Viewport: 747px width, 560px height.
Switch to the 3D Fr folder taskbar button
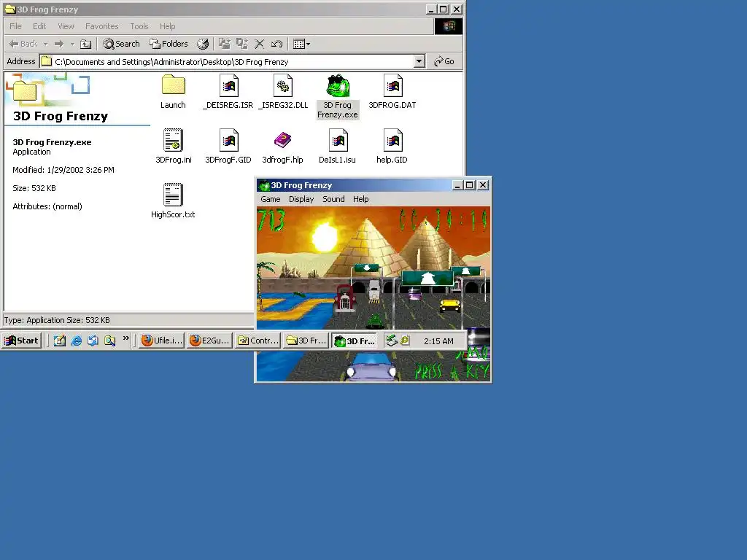coord(306,341)
